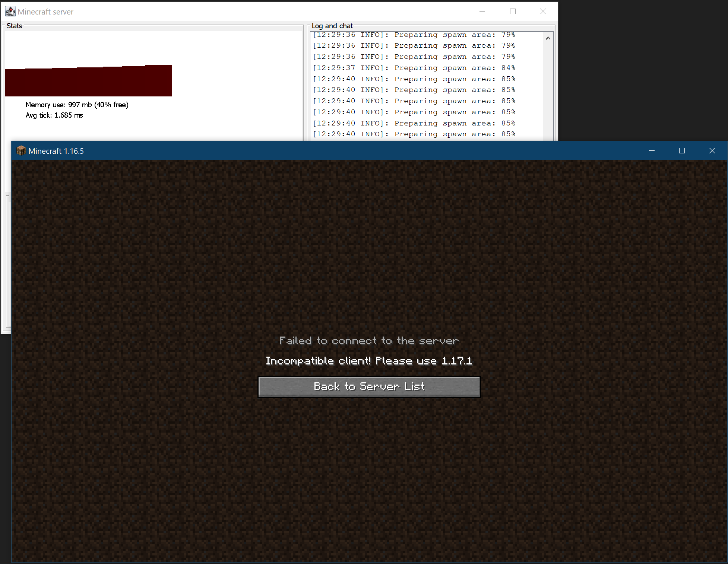Click the Minecraft 1.16.5 title bar text
728x564 pixels.
[x=56, y=151]
